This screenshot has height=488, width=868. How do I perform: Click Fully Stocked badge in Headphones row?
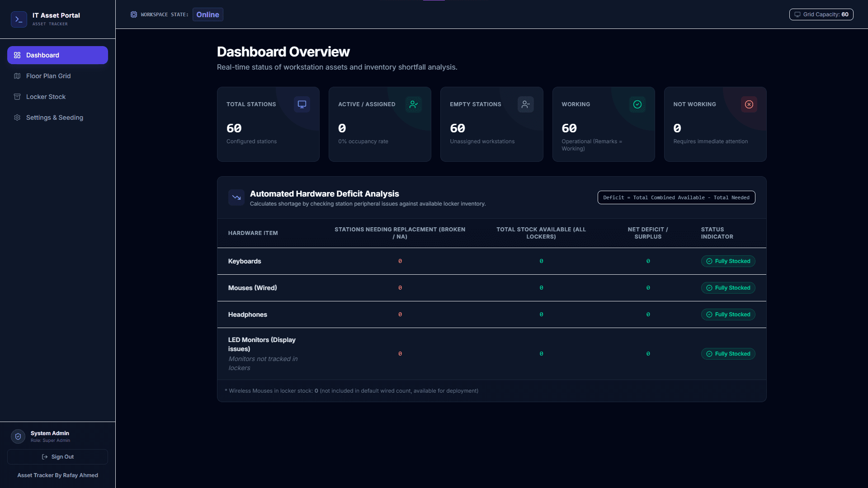click(x=728, y=314)
